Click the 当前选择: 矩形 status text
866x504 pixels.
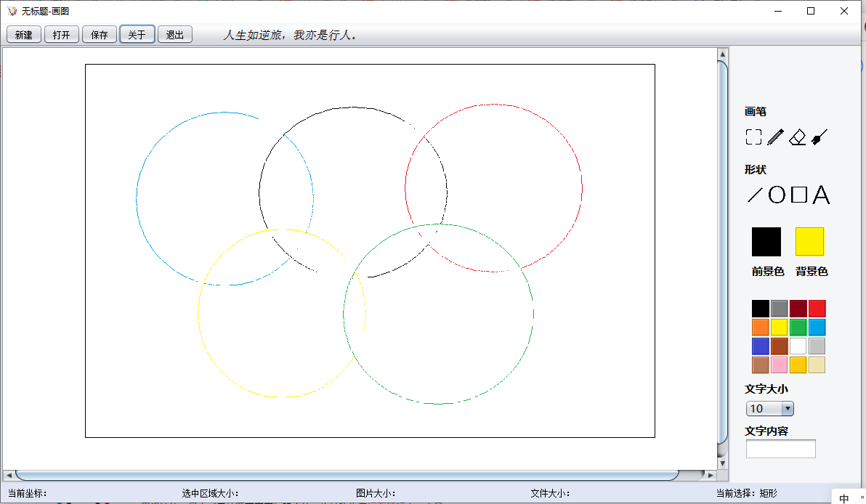pos(747,493)
